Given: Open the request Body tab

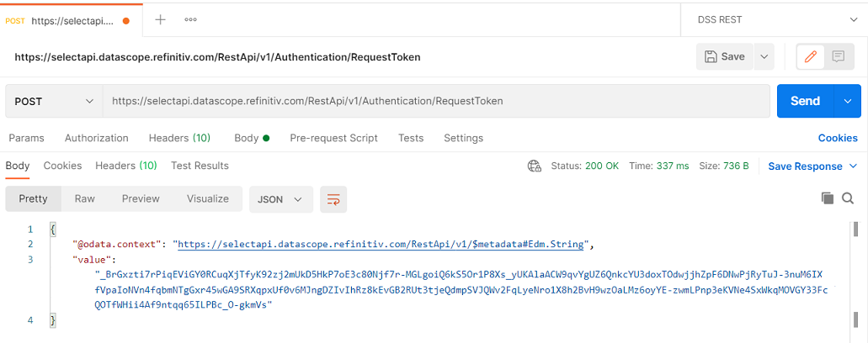Looking at the screenshot, I should pyautogui.click(x=252, y=138).
